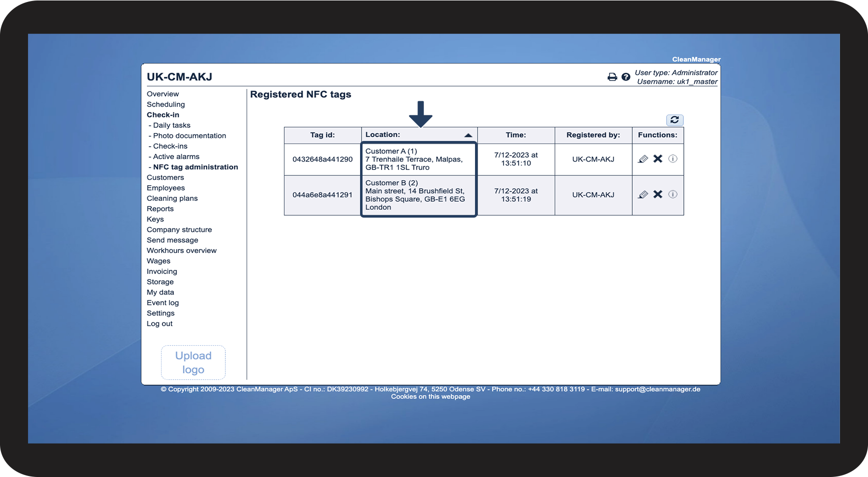This screenshot has height=477, width=868.
Task: Click UK-CM-AKJ in Customer A row
Action: pos(593,159)
